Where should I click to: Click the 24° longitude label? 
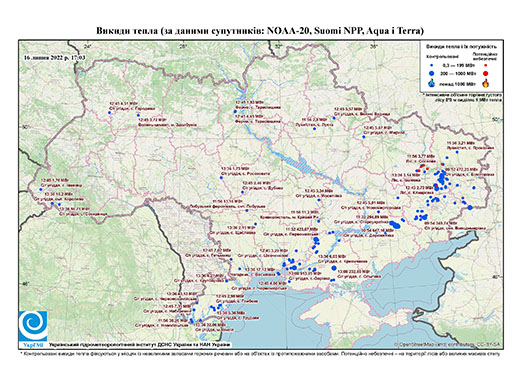88,46
